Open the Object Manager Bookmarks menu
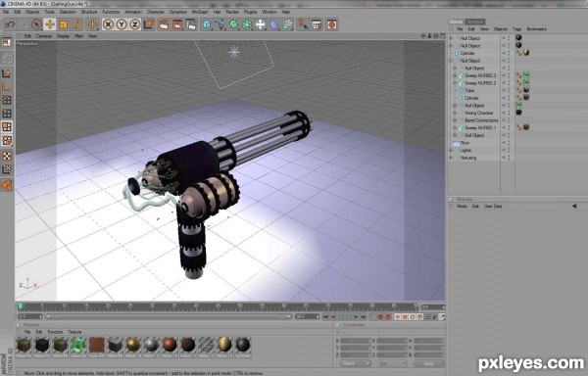588x376 pixels. (537, 28)
